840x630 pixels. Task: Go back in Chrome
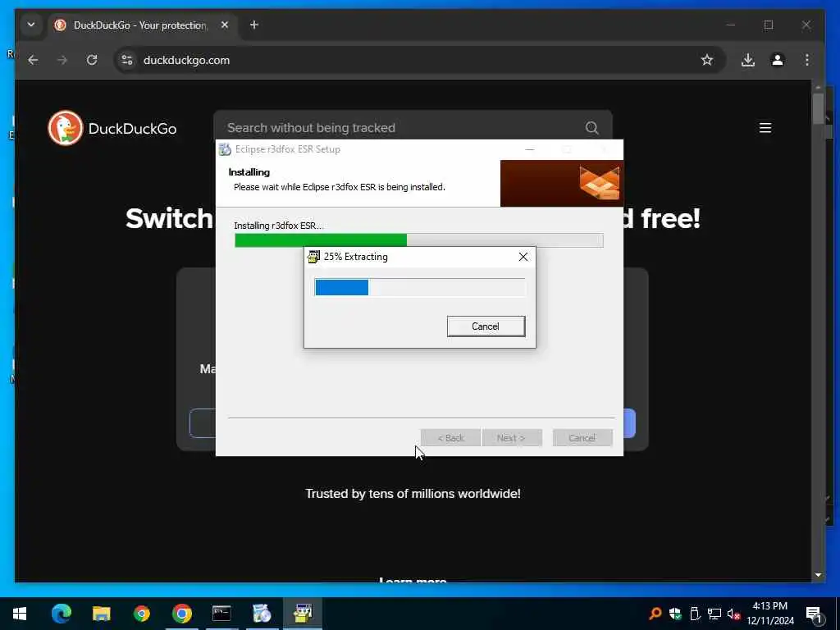click(x=33, y=60)
